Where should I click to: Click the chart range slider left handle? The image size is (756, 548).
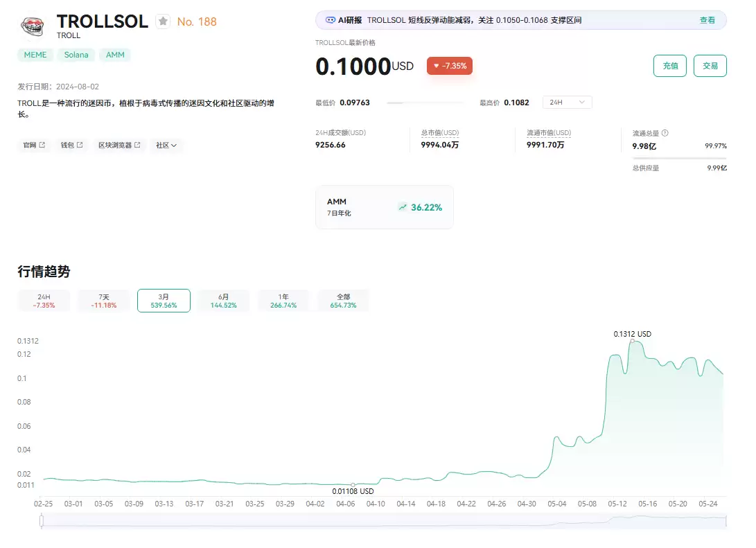(42, 520)
